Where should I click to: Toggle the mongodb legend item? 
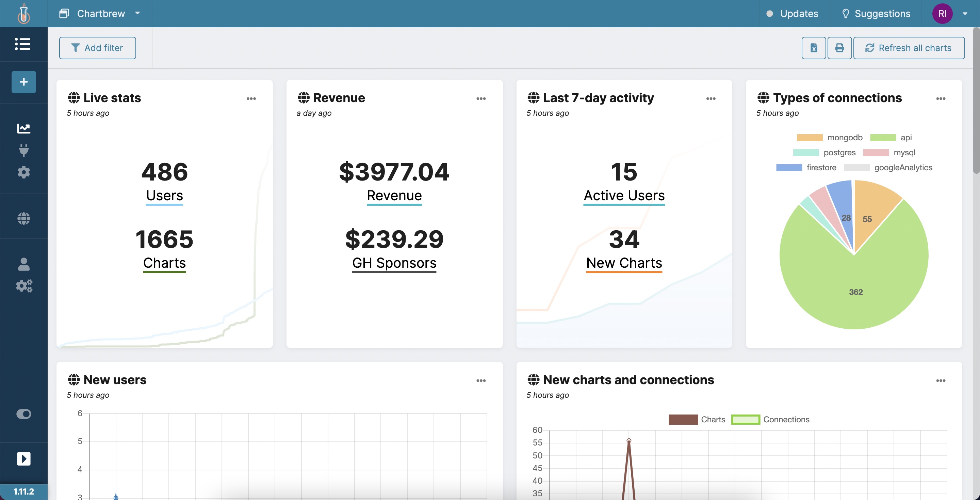pyautogui.click(x=844, y=138)
